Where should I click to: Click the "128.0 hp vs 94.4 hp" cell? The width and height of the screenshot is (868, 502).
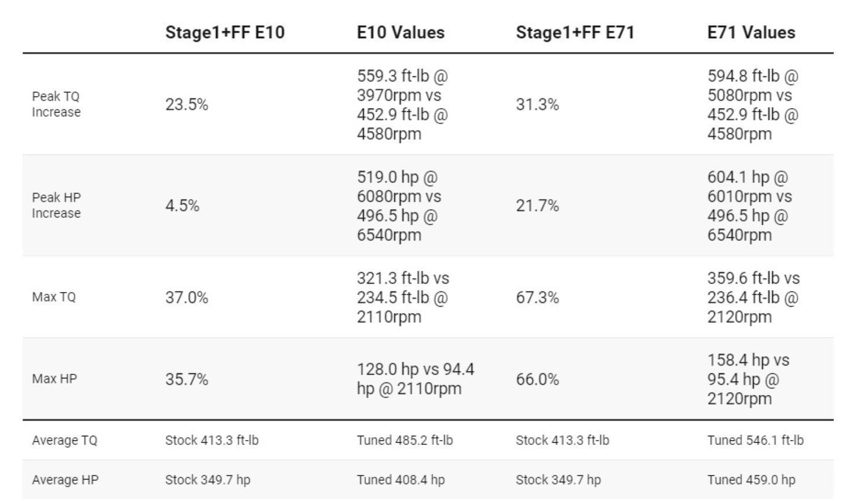pos(415,379)
